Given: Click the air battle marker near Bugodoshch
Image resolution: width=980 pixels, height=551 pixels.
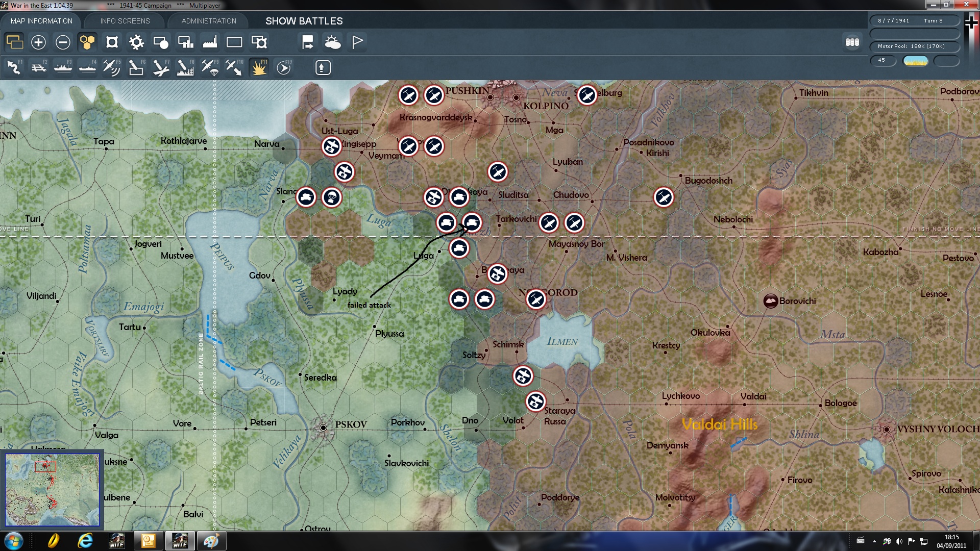Looking at the screenshot, I should pos(664,197).
